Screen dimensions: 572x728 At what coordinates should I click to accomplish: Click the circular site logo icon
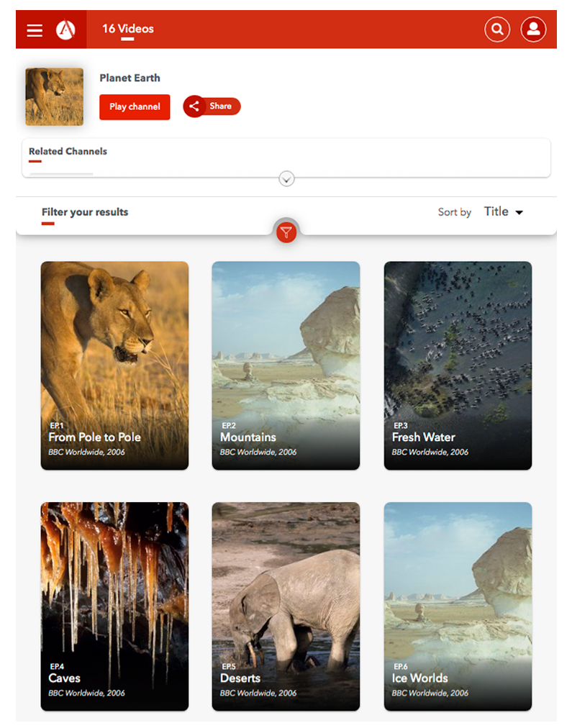pos(65,29)
